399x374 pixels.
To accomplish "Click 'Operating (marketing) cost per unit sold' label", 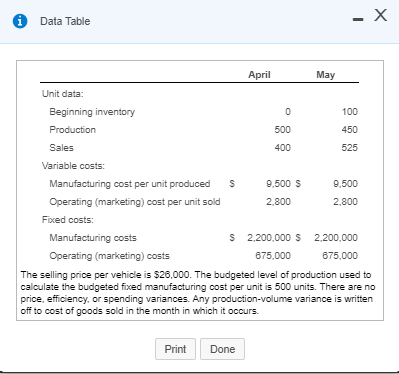I will pyautogui.click(x=135, y=202).
